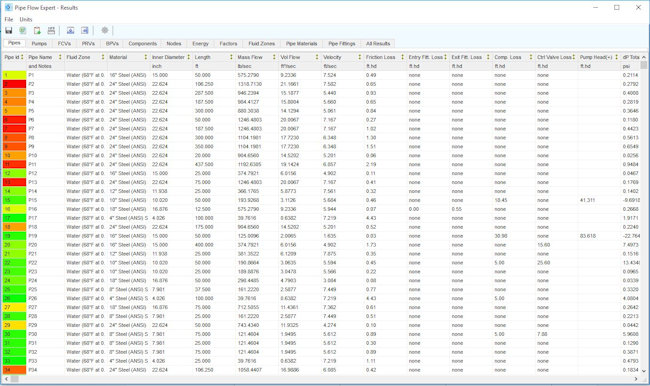Open the gray gear settings icon
The width and height of the screenshot is (650, 386).
point(105,30)
